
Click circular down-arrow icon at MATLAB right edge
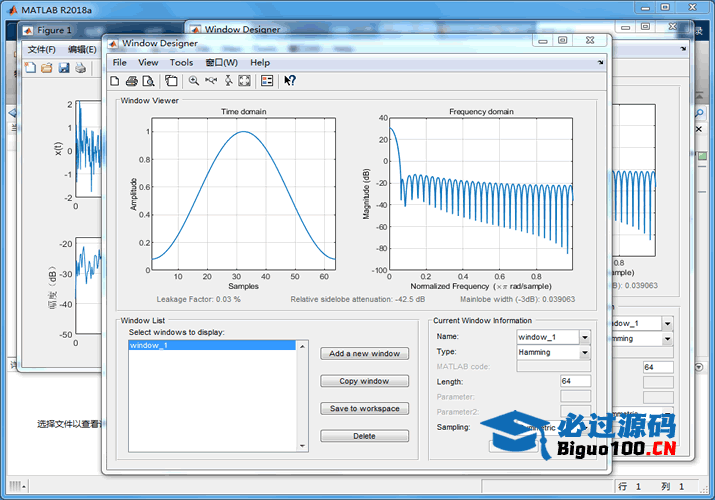[x=699, y=367]
